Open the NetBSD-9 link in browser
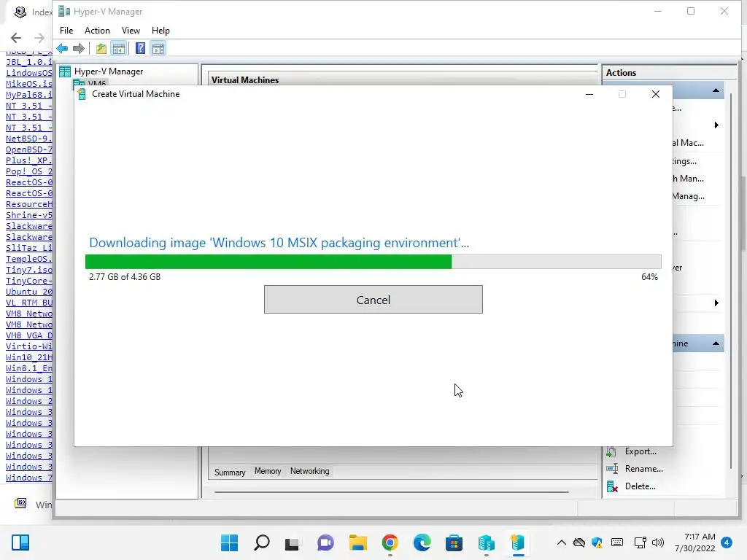 point(29,139)
